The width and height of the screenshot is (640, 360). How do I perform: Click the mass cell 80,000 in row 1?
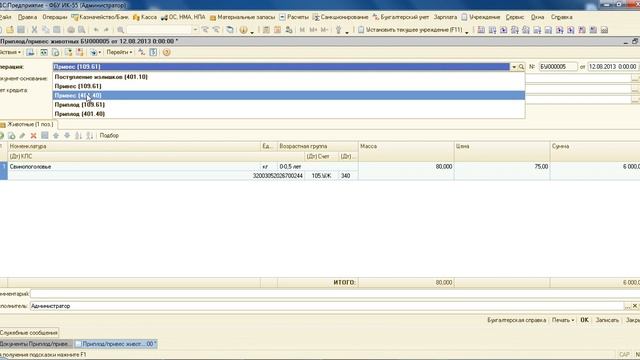(406, 167)
